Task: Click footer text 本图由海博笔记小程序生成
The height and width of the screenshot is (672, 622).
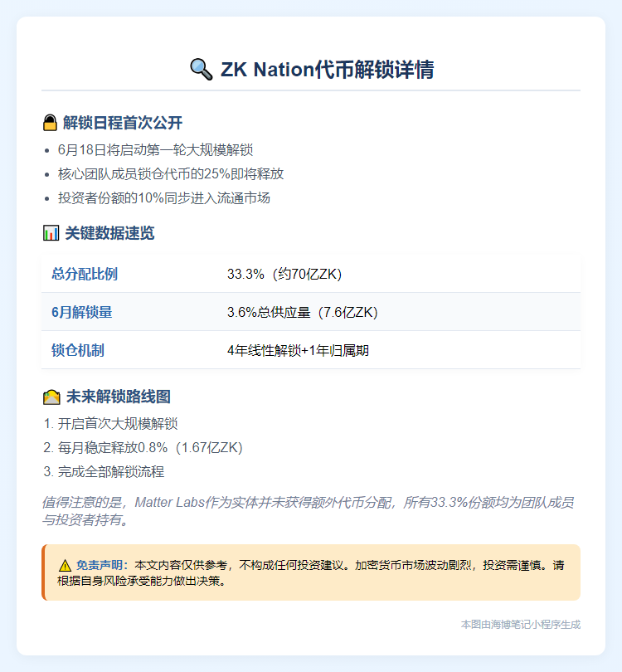Action: point(521,625)
